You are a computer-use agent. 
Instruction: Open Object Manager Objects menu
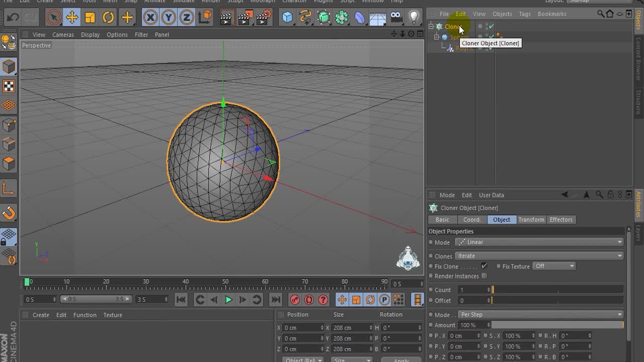click(502, 14)
